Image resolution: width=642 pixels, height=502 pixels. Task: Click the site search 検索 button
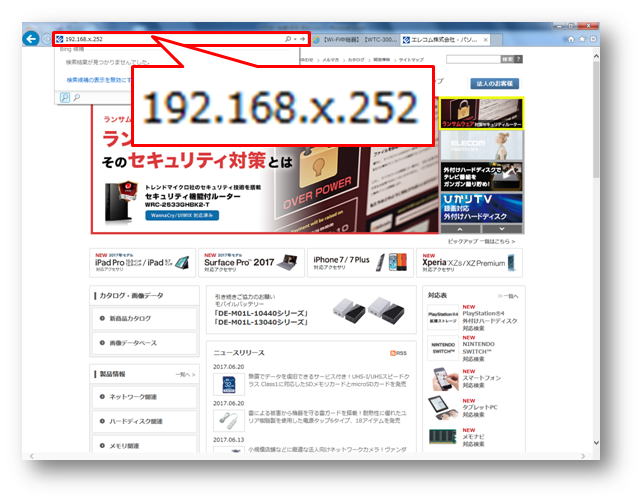click(x=507, y=59)
